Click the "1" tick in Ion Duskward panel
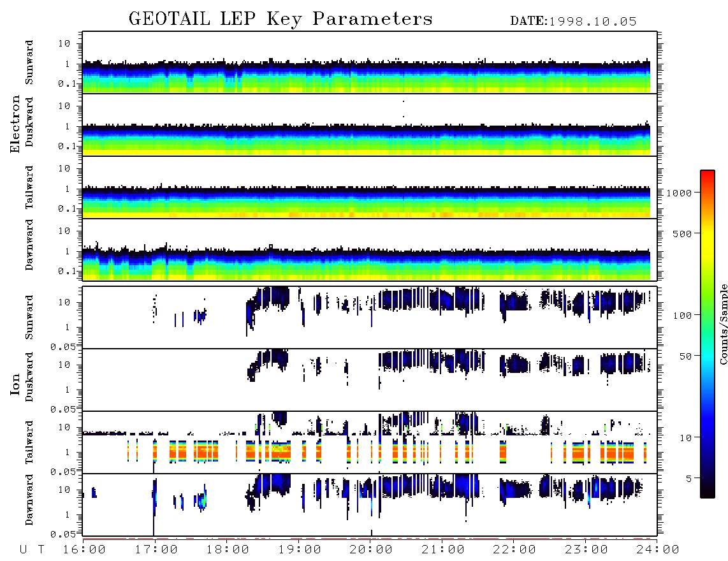This screenshot has height=561, width=728. [68, 390]
